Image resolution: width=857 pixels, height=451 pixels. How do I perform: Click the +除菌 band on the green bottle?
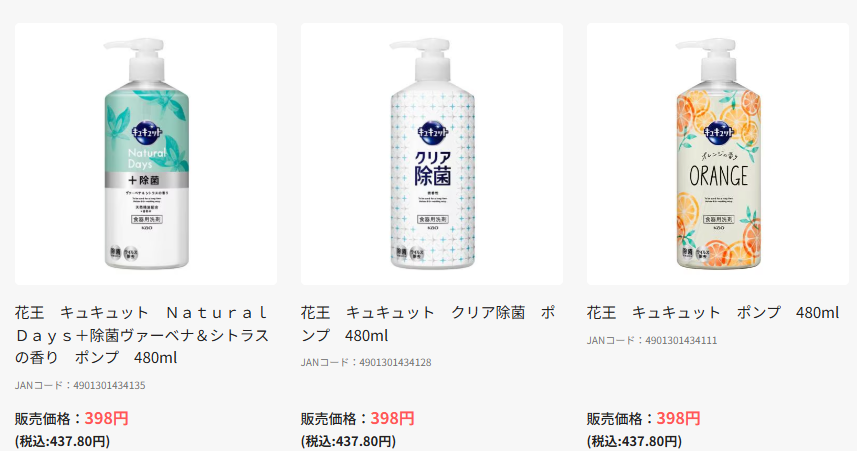pos(146,180)
